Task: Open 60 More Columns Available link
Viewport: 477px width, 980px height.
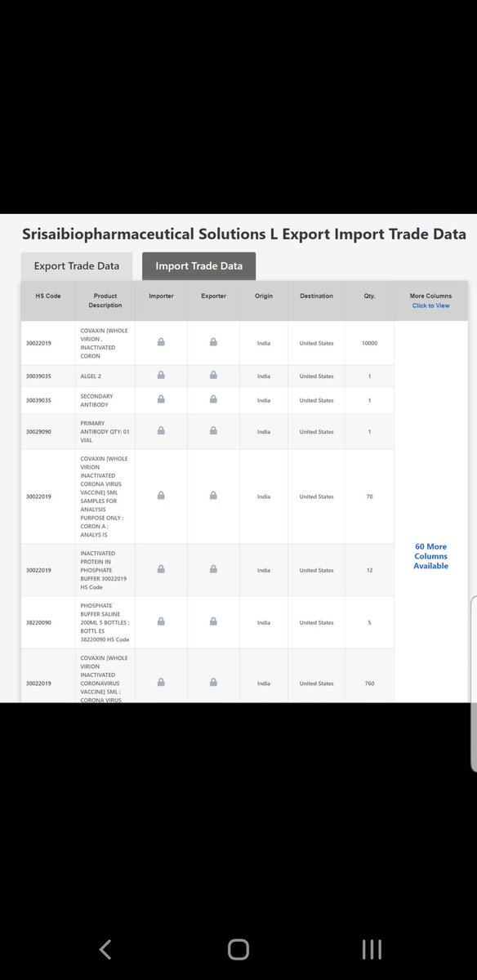Action: [x=430, y=556]
